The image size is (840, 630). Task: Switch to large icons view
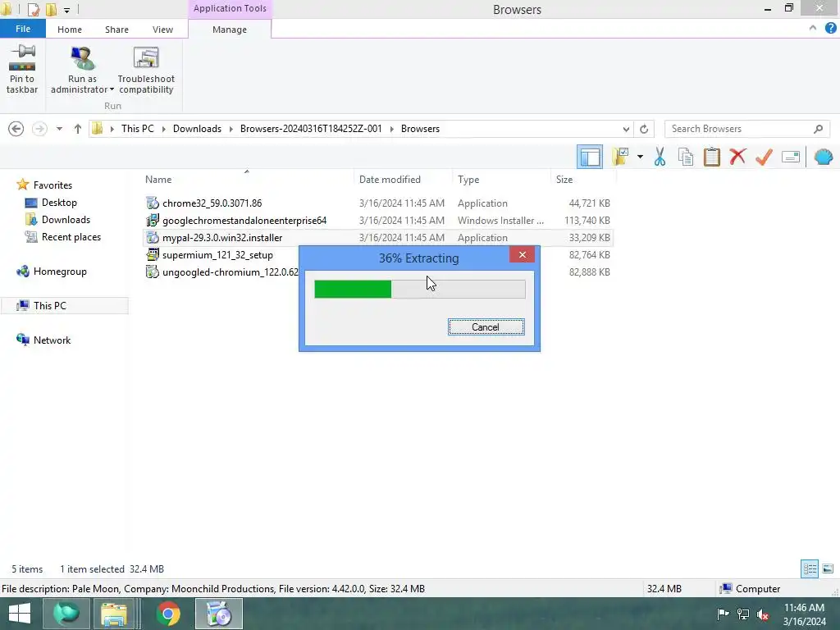(x=828, y=568)
